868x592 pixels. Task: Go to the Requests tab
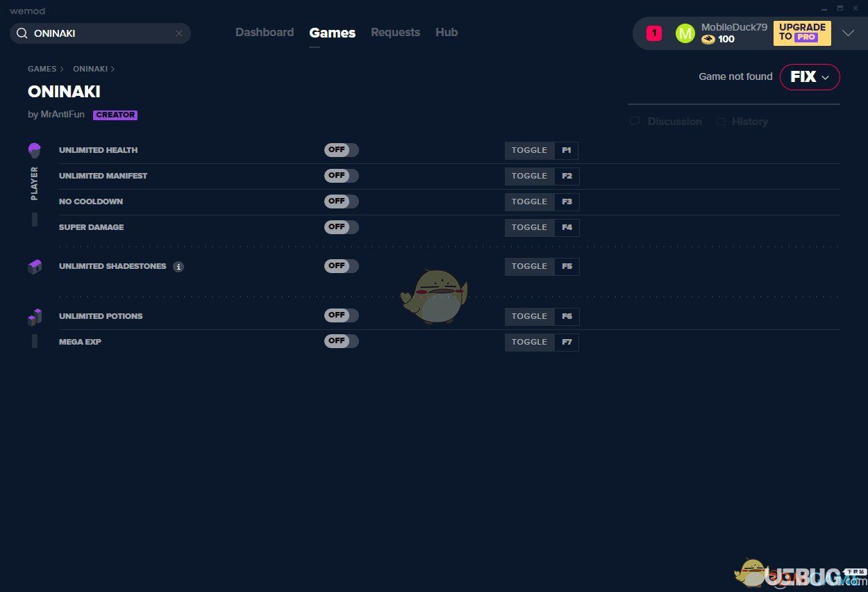[x=395, y=33]
